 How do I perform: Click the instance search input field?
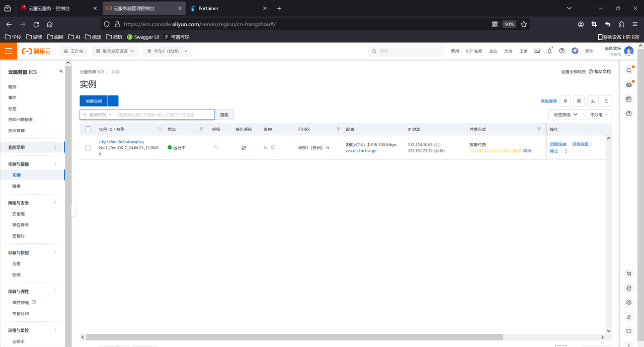[166, 115]
